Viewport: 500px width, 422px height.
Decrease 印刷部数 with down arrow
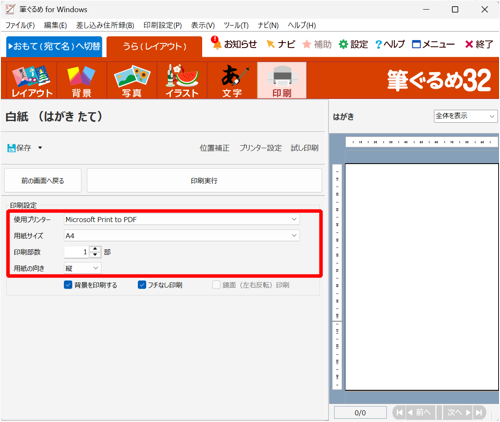(95, 255)
